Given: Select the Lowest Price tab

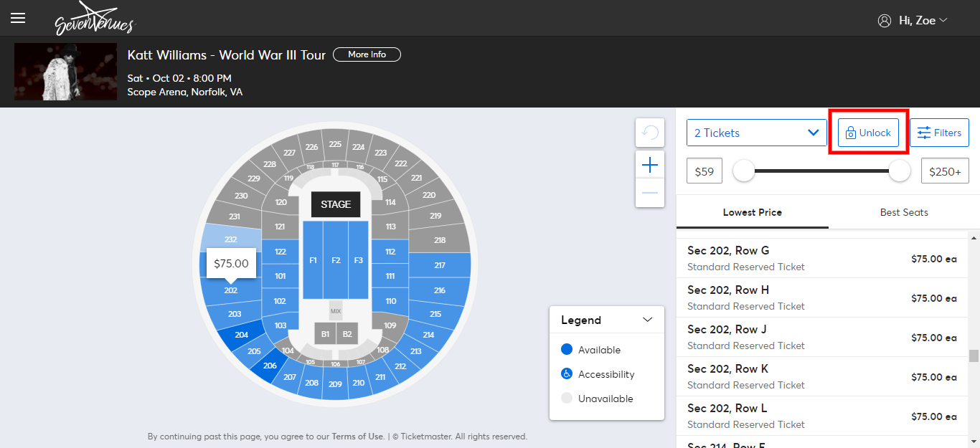Looking at the screenshot, I should [x=752, y=212].
